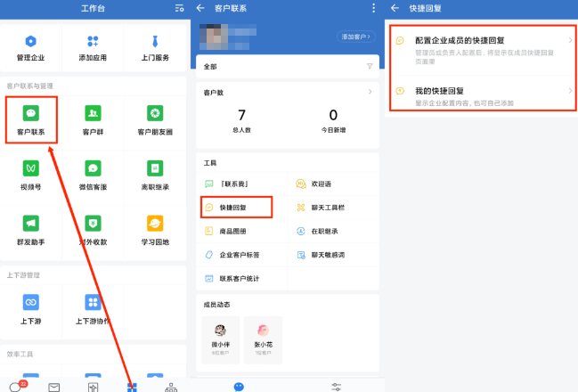Click the 添加客户 button

pyautogui.click(x=355, y=37)
